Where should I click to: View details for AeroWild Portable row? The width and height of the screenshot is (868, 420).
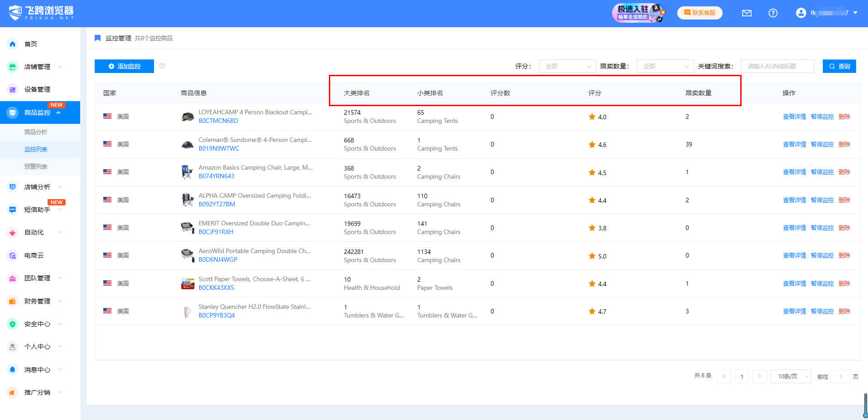[794, 255]
